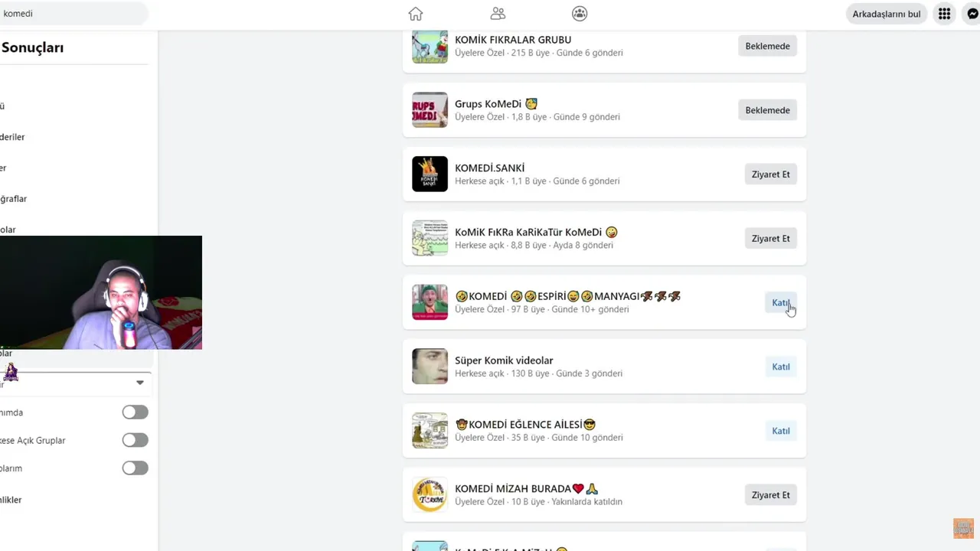
Task: Join the KOMEDİ ESPİRİ MANYAGI group
Action: coord(780,302)
